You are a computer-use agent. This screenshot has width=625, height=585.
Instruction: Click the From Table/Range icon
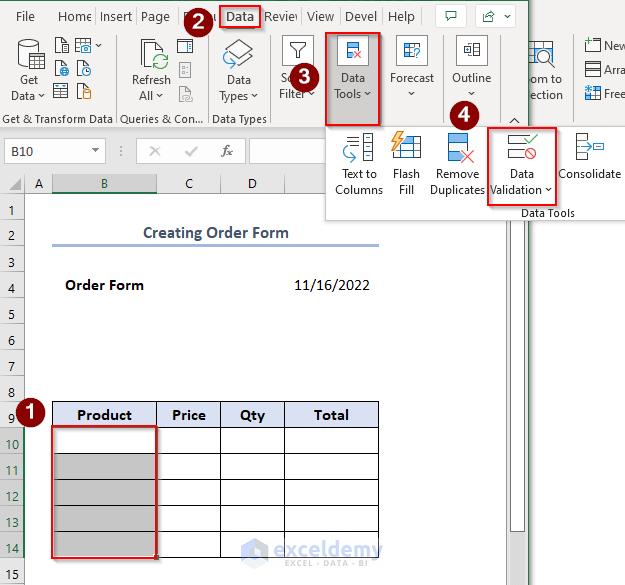tap(61, 91)
